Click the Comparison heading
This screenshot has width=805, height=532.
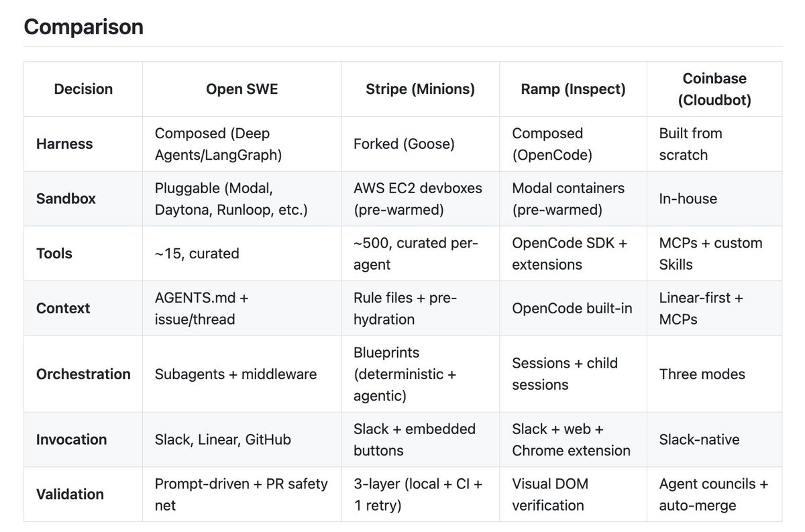tap(83, 27)
